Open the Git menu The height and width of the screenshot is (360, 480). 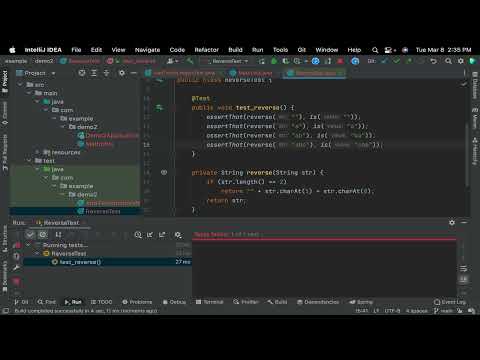click(302, 50)
